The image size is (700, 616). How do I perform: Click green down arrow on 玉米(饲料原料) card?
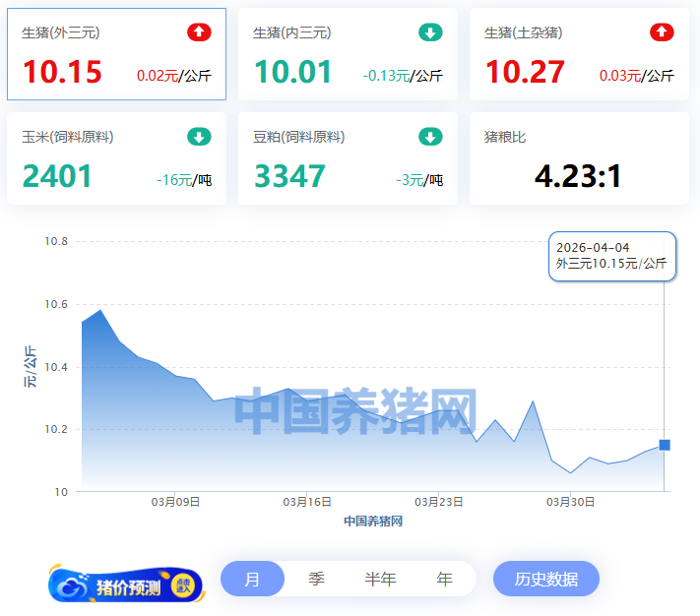coord(199,137)
